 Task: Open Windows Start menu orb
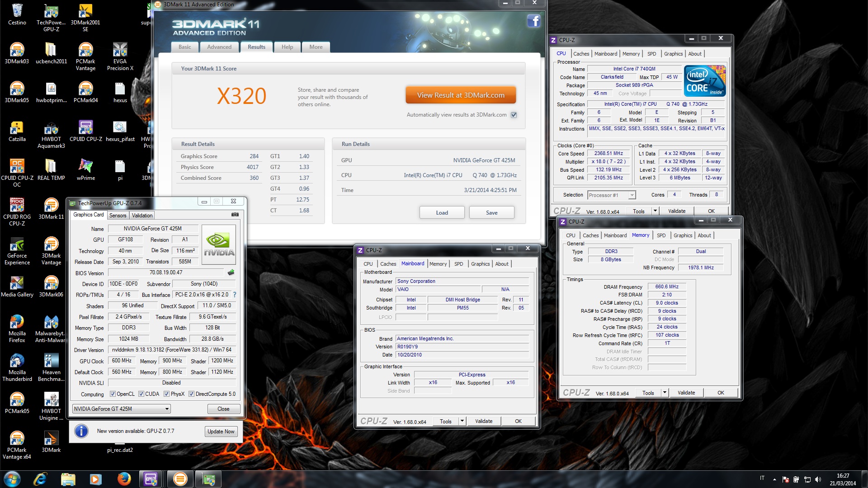[x=12, y=479]
